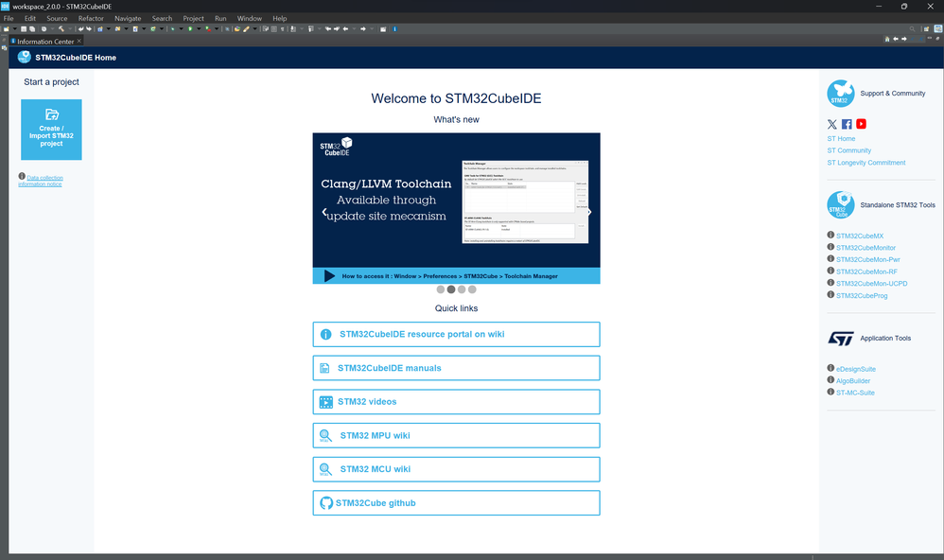Image resolution: width=944 pixels, height=560 pixels.
Task: Open the X (Twitter) social icon
Action: point(832,124)
